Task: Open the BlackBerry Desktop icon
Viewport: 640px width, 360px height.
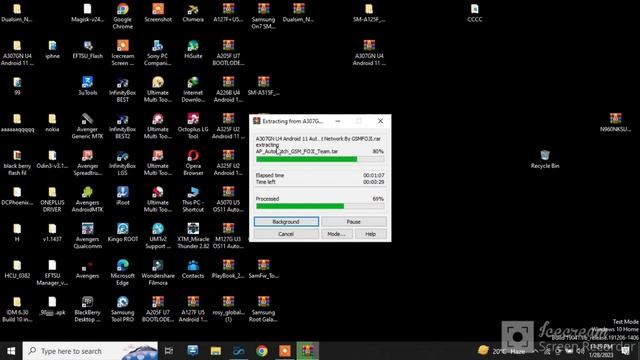Action: (x=87, y=309)
